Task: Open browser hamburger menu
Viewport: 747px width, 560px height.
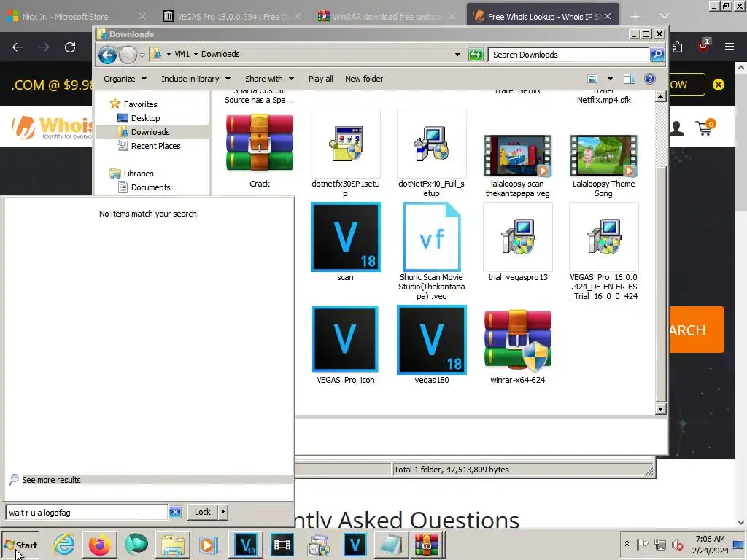Action: [x=729, y=47]
